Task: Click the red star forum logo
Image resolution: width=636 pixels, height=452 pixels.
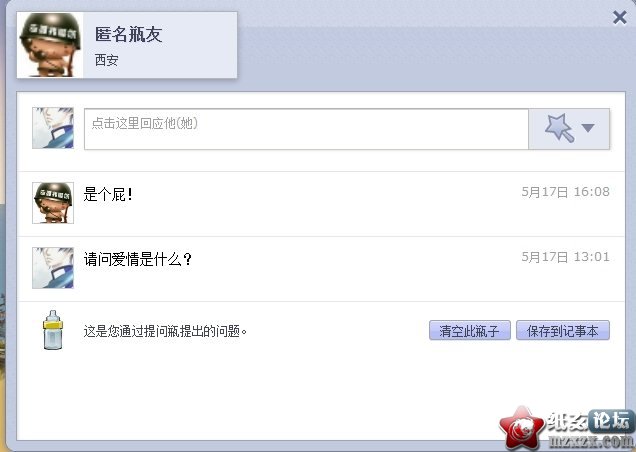Action: (x=522, y=428)
